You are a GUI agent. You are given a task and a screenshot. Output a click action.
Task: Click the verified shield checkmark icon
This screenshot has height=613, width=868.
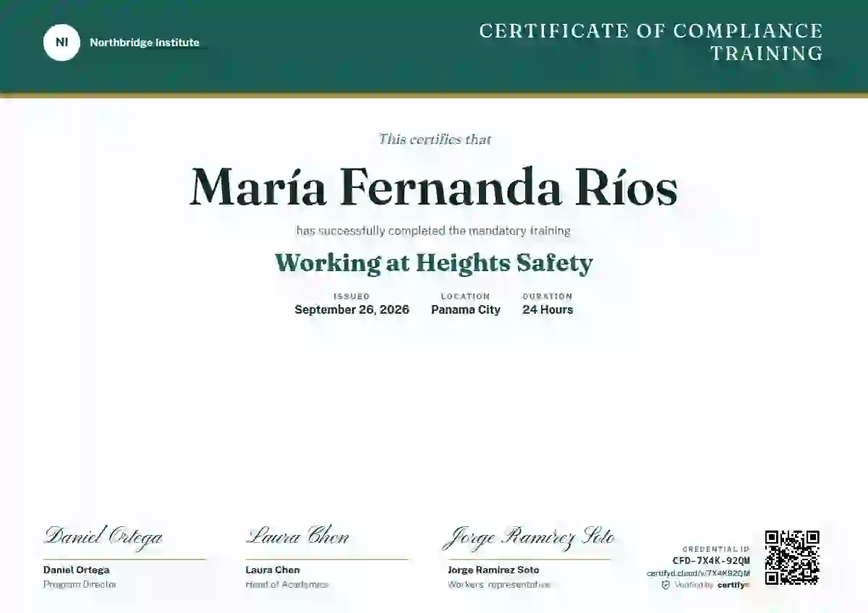(x=665, y=585)
